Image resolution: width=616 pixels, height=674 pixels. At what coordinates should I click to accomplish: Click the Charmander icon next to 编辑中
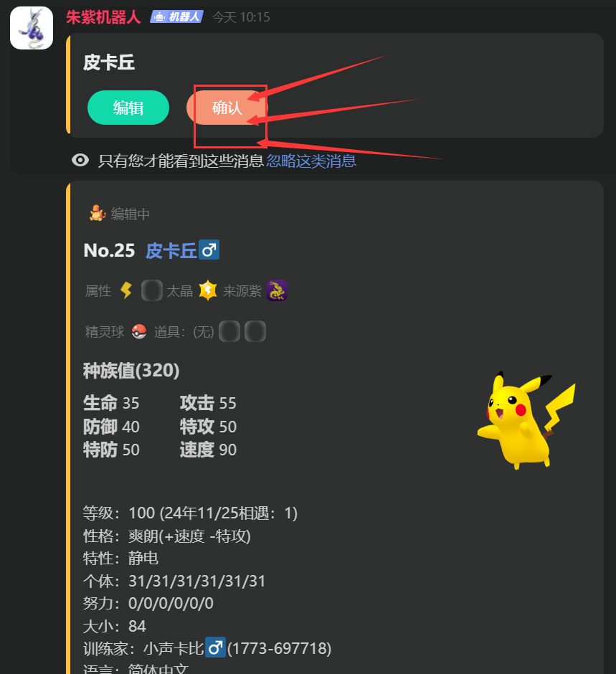click(98, 213)
